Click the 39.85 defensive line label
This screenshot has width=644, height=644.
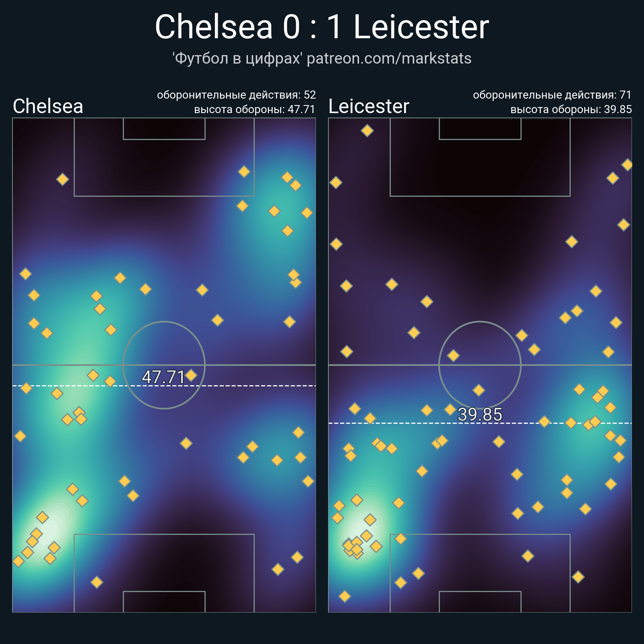point(480,415)
